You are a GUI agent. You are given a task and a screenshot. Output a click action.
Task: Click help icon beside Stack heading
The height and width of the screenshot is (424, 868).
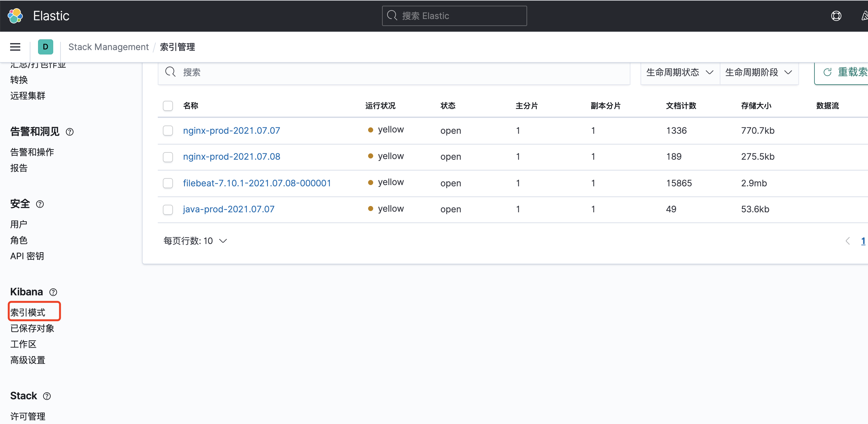[47, 396]
